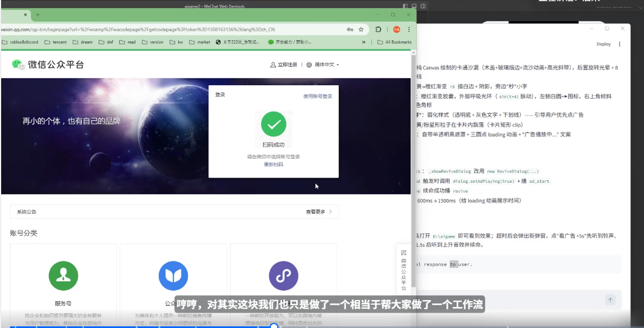Click the green 扫码成功 checkmark icon
This screenshot has width=644, height=328.
pos(273,124)
